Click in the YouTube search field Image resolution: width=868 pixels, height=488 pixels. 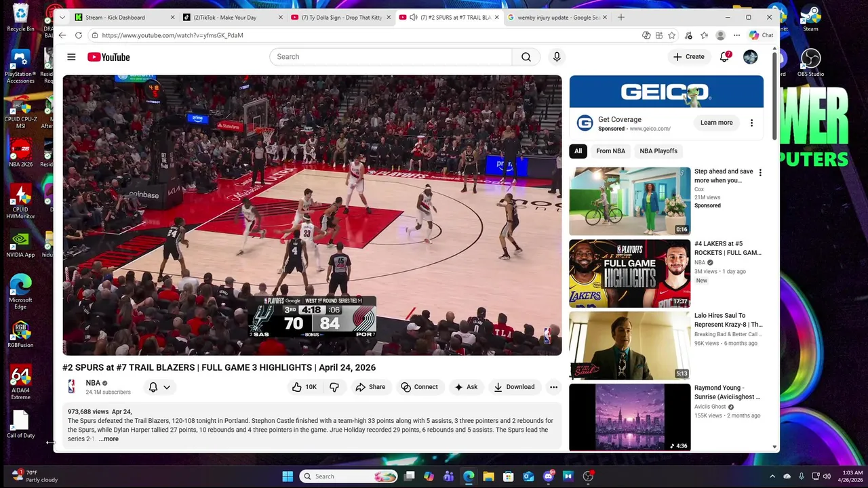pos(391,57)
